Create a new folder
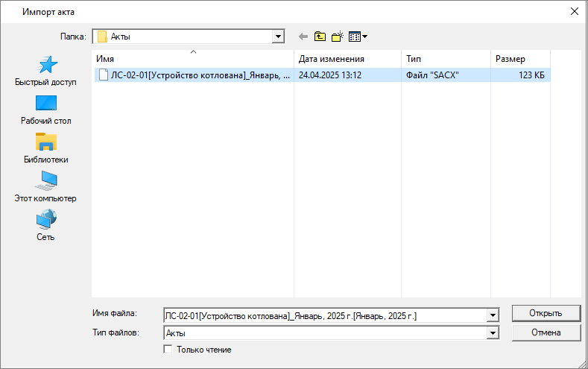The height and width of the screenshot is (369, 588). [337, 36]
